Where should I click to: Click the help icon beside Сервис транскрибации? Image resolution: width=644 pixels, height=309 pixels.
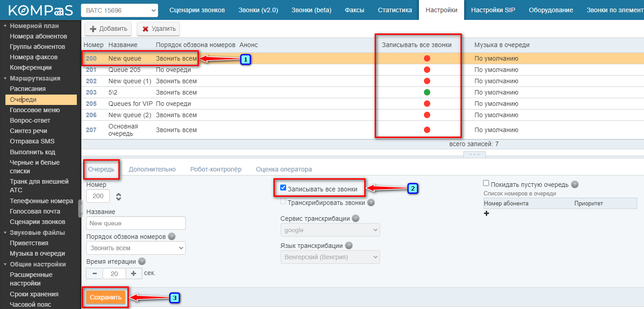[355, 218]
